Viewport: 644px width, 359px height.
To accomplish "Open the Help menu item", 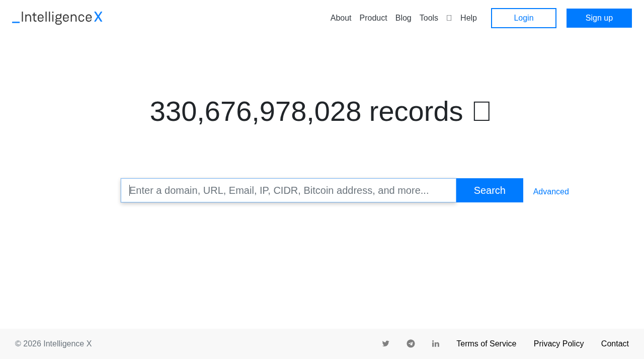I will (x=468, y=18).
